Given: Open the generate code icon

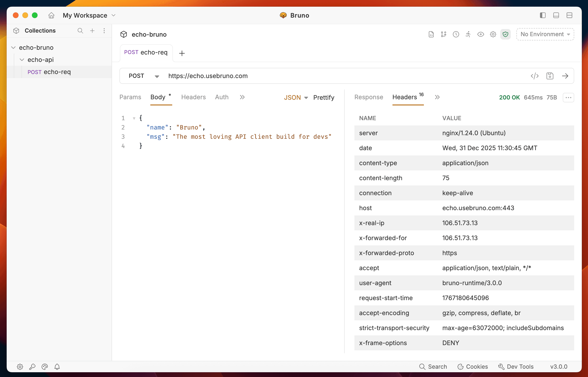Looking at the screenshot, I should pyautogui.click(x=535, y=76).
